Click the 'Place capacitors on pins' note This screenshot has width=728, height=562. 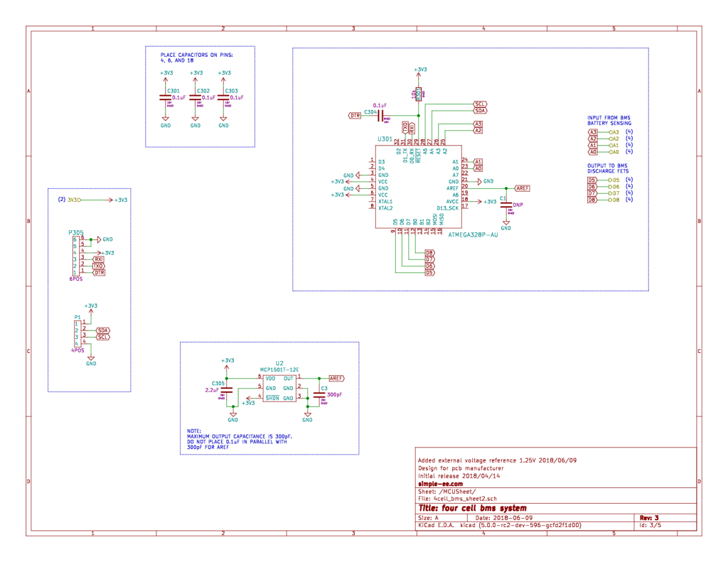(x=197, y=58)
